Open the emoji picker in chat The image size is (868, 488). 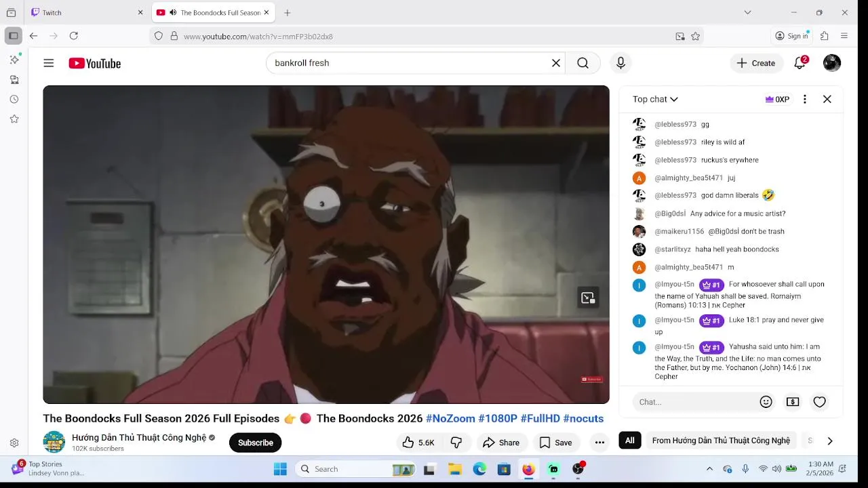tap(766, 402)
